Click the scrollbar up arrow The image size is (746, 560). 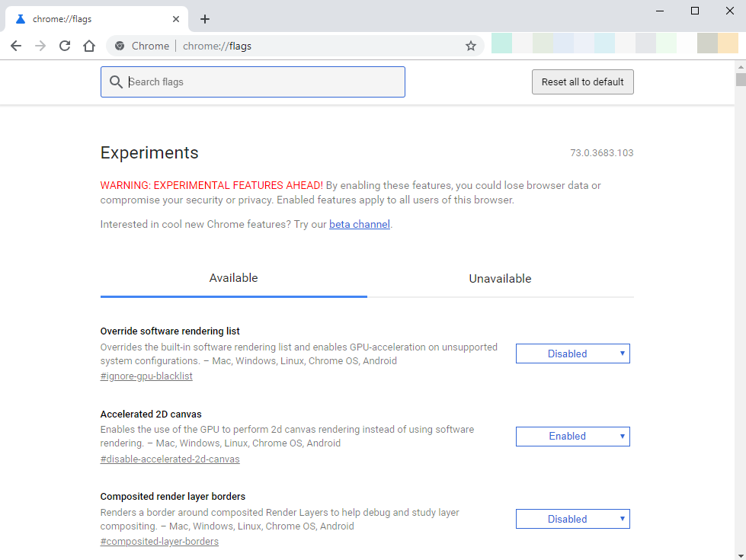[741, 66]
